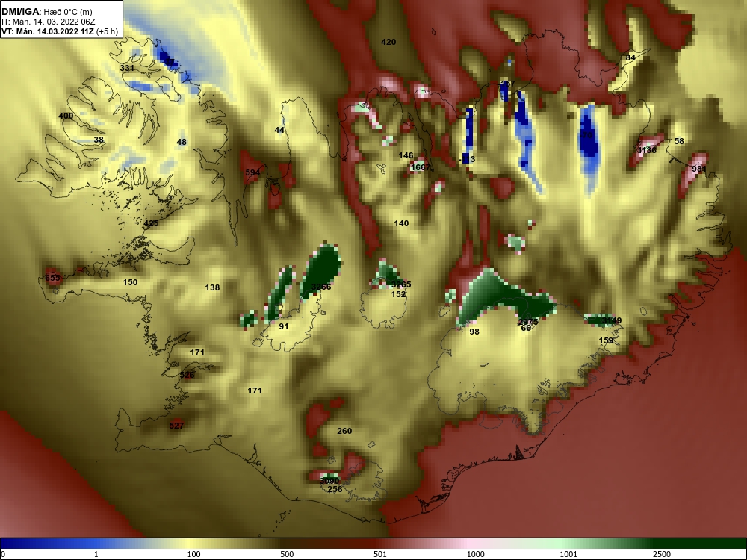
Task: Click the map value 260
Action: [x=344, y=431]
